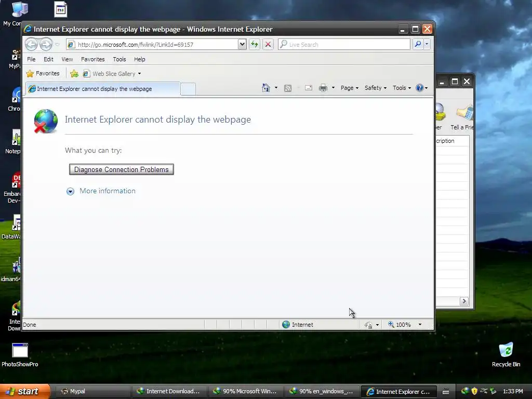The width and height of the screenshot is (532, 399).
Task: Open the Edit menu
Action: (48, 59)
